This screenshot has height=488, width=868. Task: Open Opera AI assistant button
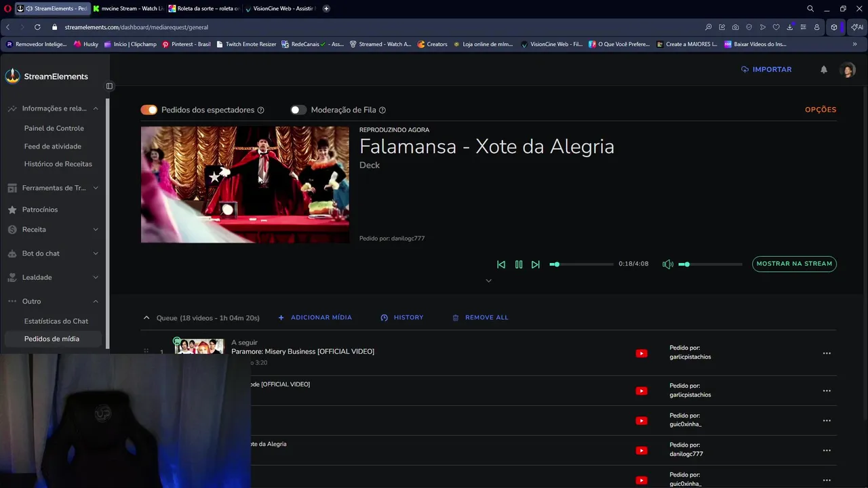(857, 27)
